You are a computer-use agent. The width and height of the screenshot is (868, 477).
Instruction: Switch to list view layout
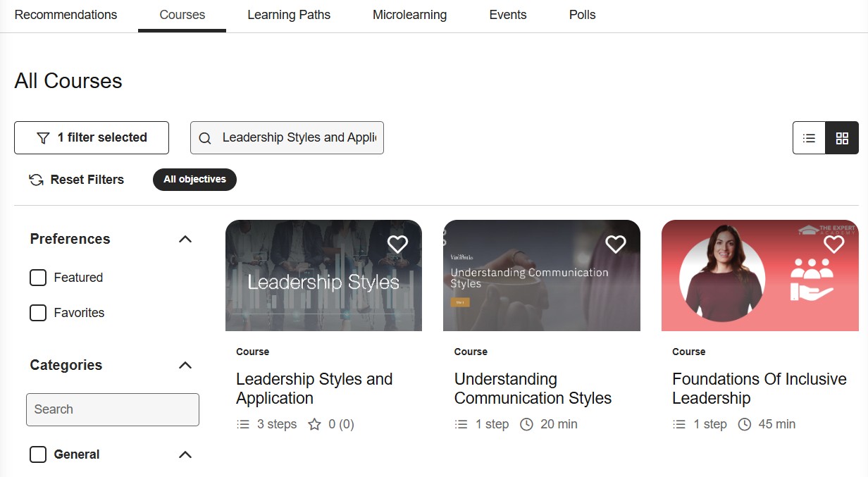tap(809, 138)
